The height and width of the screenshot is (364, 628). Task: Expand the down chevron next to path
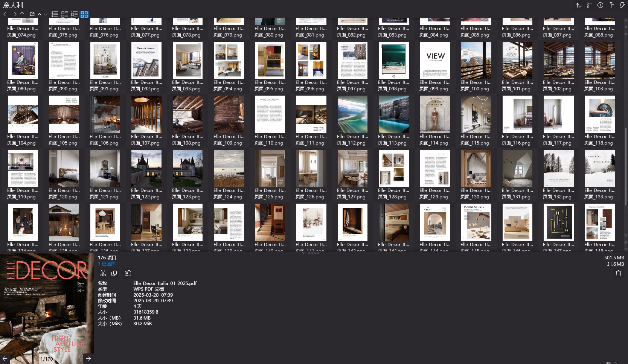45,14
